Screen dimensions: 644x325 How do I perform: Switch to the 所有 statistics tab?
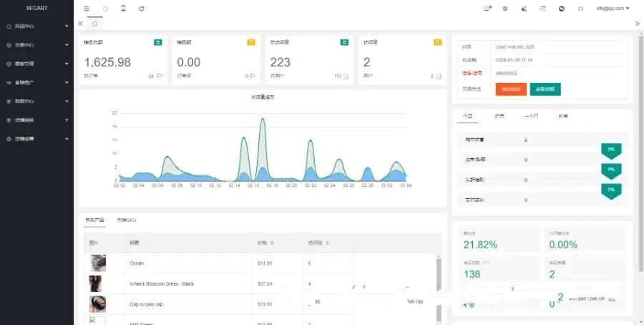562,116
